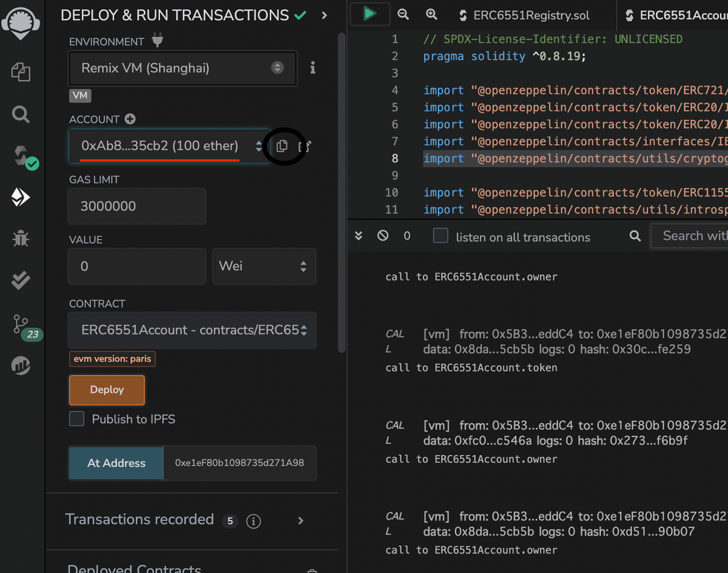Open the Git plugin showing 23 changes
728x573 pixels.
(21, 326)
